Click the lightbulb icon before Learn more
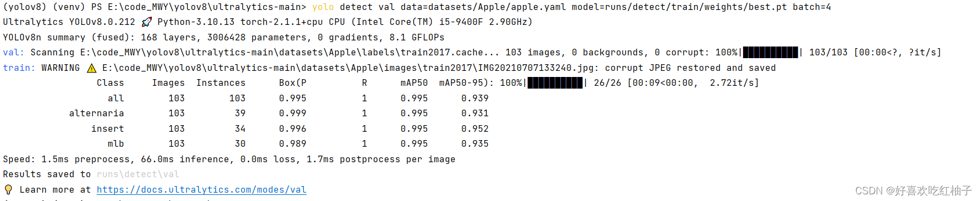This screenshot has width=980, height=201. point(8,189)
